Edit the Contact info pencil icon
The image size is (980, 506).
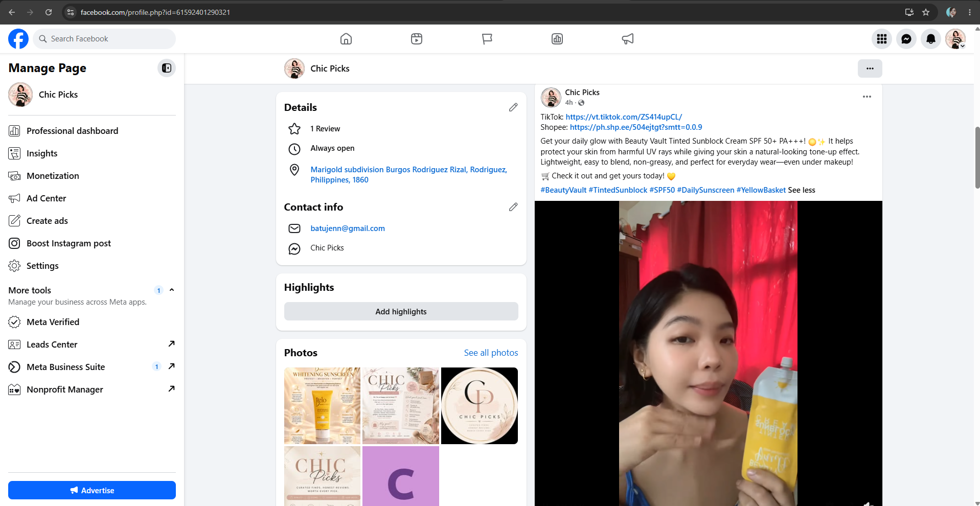click(x=513, y=207)
